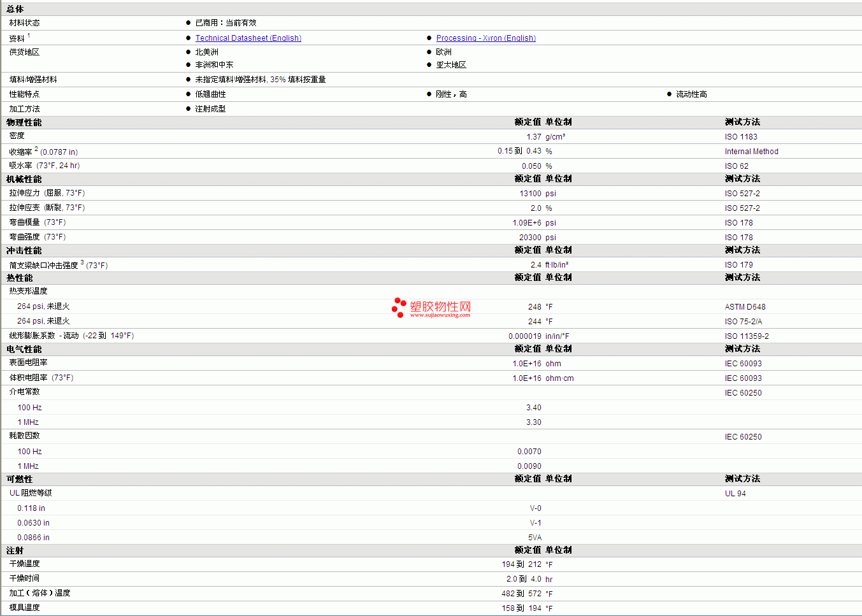Select the 刚性，高 feature entry

tap(451, 94)
